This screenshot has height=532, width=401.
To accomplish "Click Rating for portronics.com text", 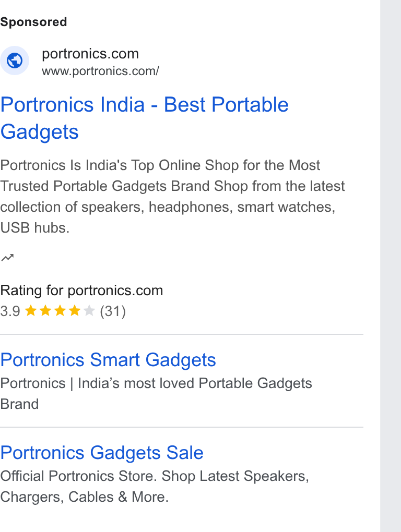I will pyautogui.click(x=81, y=291).
